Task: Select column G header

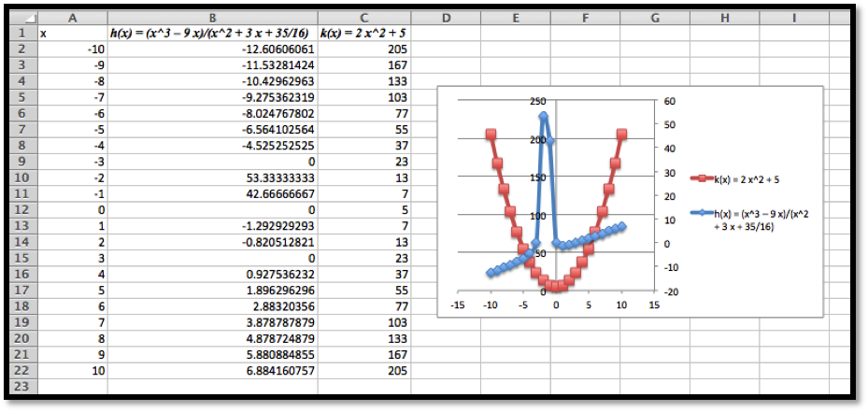Action: [655, 18]
